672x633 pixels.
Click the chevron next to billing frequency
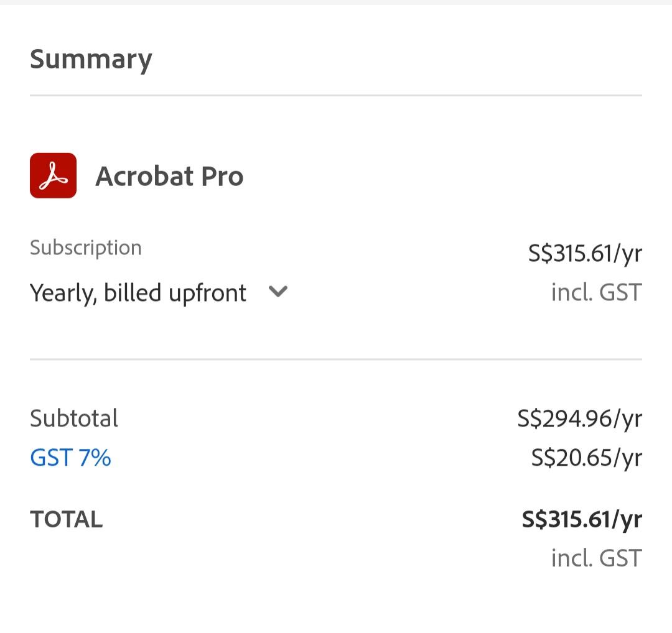pos(278,291)
